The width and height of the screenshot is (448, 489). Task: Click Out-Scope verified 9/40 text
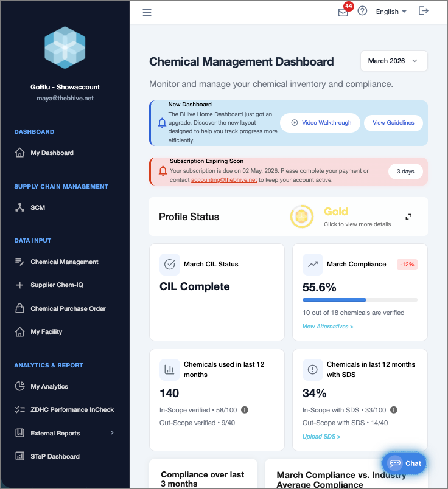(197, 423)
